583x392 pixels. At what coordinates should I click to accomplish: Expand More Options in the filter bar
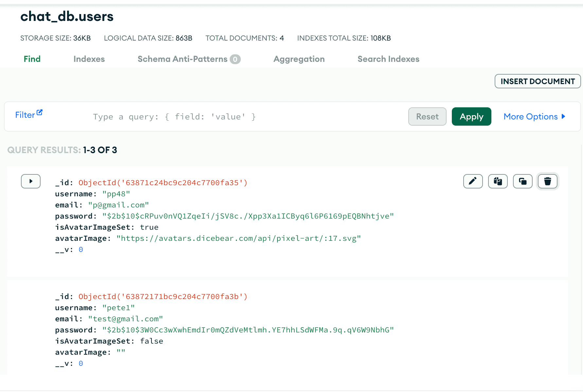click(x=534, y=116)
